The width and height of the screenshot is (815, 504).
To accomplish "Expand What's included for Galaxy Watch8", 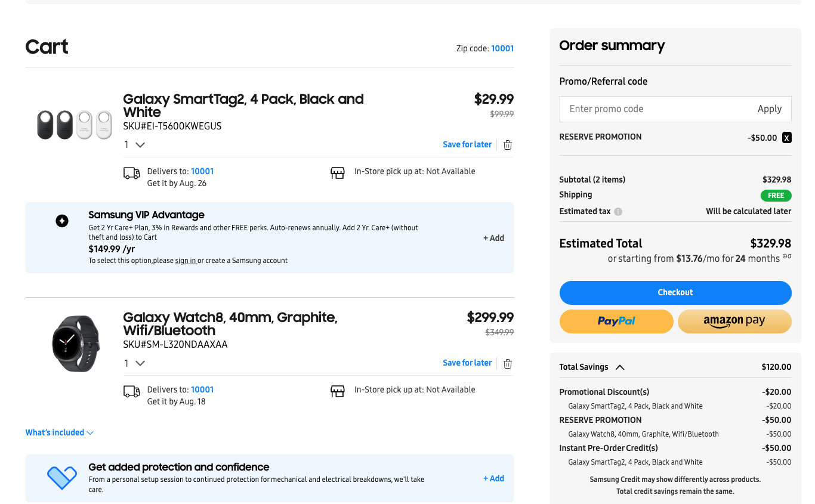I will point(59,432).
